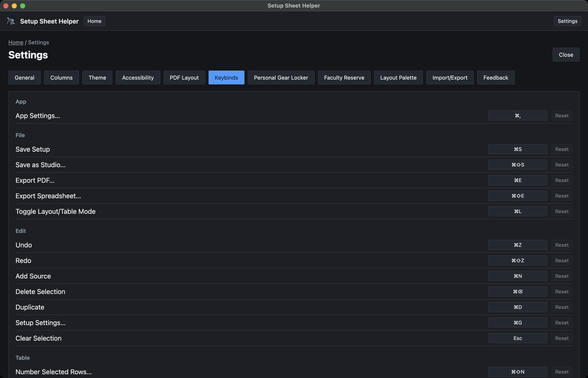Reset the Duplicate keybind
This screenshot has width=588, height=378.
(562, 307)
